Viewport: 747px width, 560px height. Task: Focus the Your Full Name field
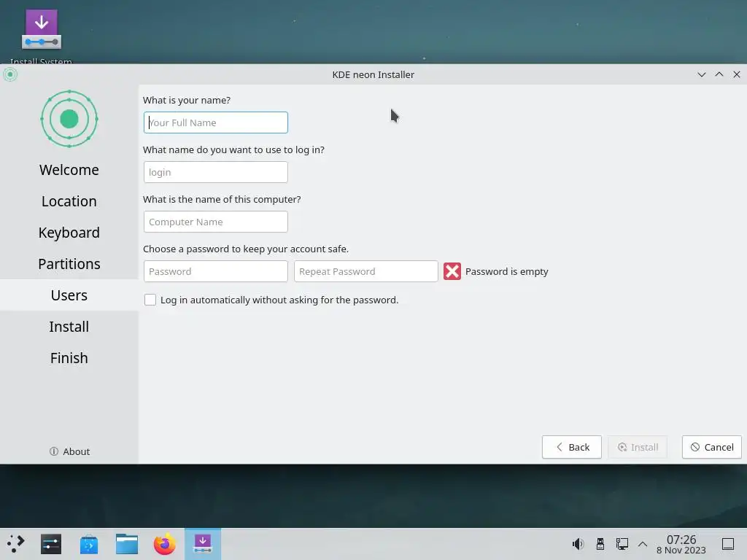tap(216, 122)
